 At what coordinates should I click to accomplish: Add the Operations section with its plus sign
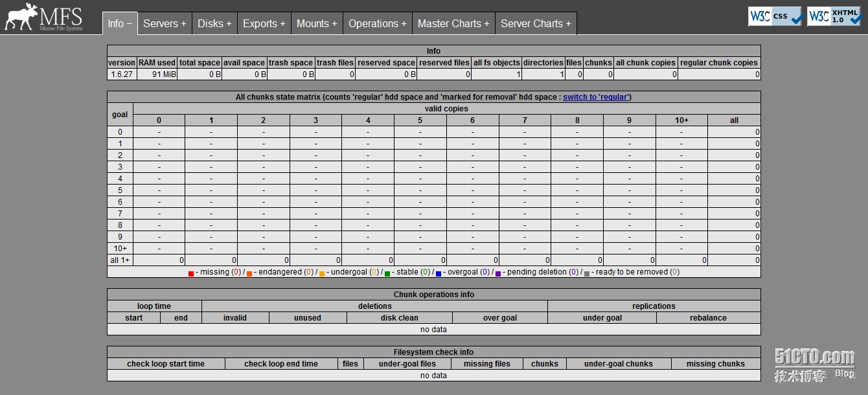404,24
